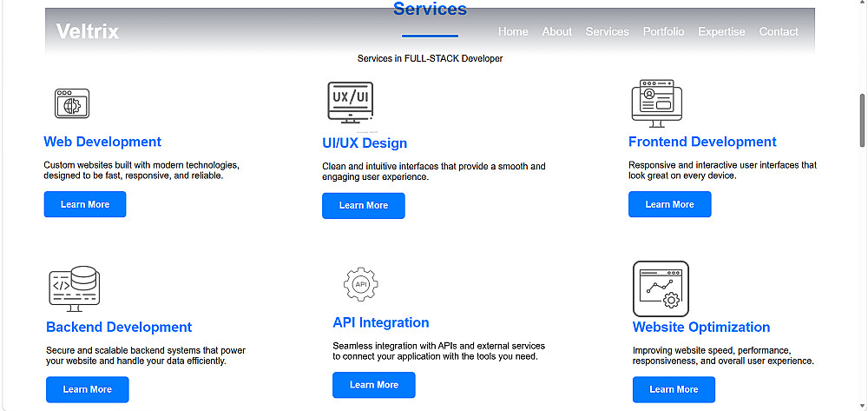Click the Frontend Development profile screen icon
This screenshot has height=411, width=868.
[656, 103]
